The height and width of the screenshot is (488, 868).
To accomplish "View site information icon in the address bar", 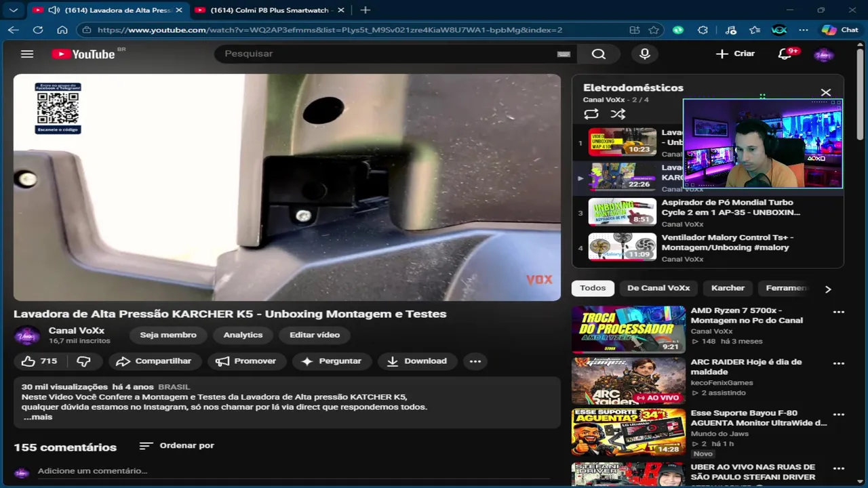I will [x=85, y=30].
